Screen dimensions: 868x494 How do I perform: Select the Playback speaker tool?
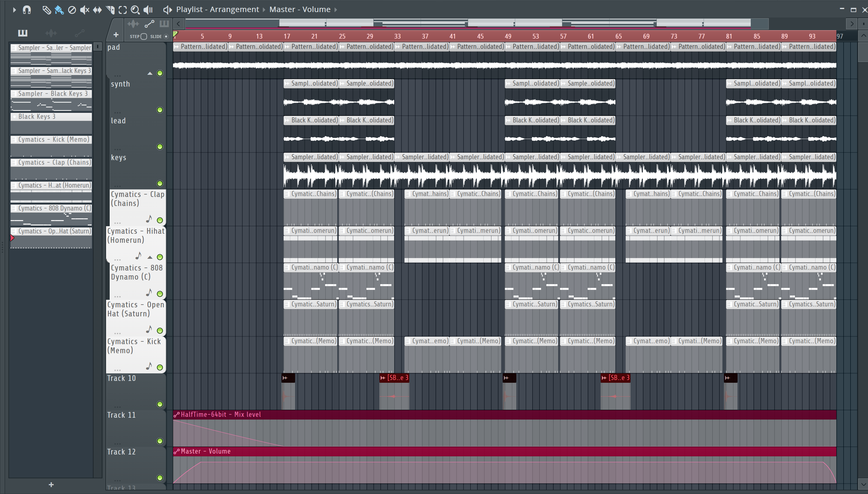point(148,10)
